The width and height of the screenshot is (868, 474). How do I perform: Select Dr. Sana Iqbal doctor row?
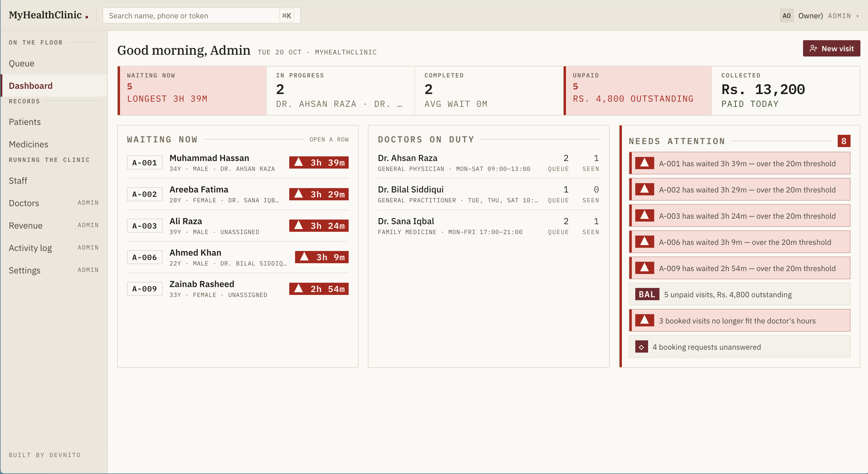pyautogui.click(x=488, y=226)
